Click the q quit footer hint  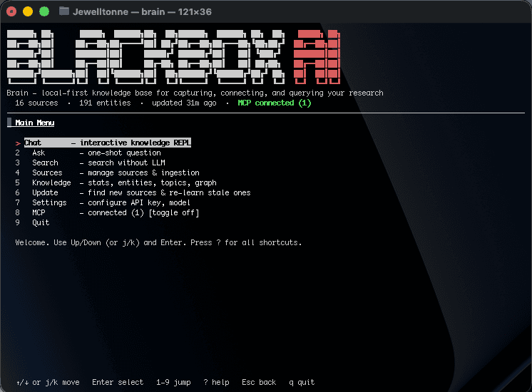tap(302, 383)
